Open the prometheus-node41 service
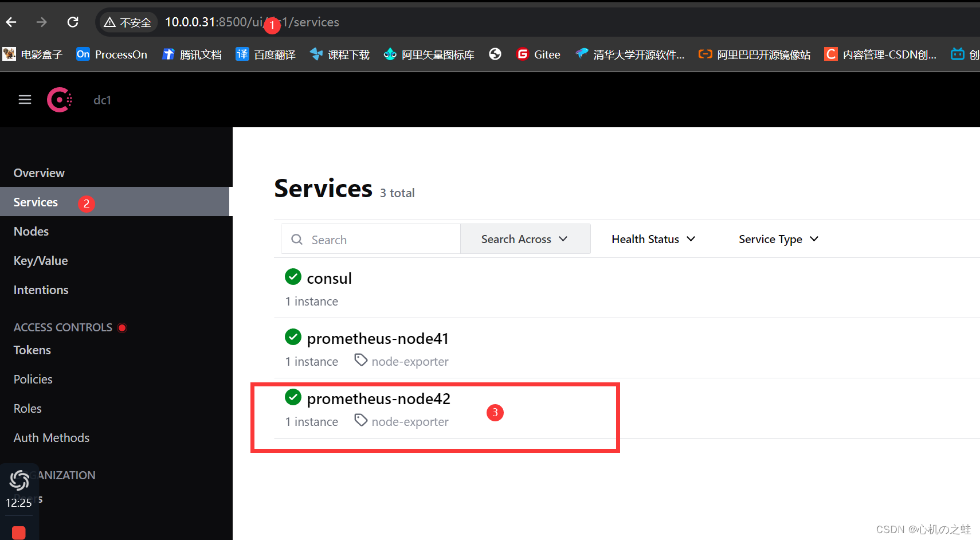The height and width of the screenshot is (540, 980). point(378,338)
